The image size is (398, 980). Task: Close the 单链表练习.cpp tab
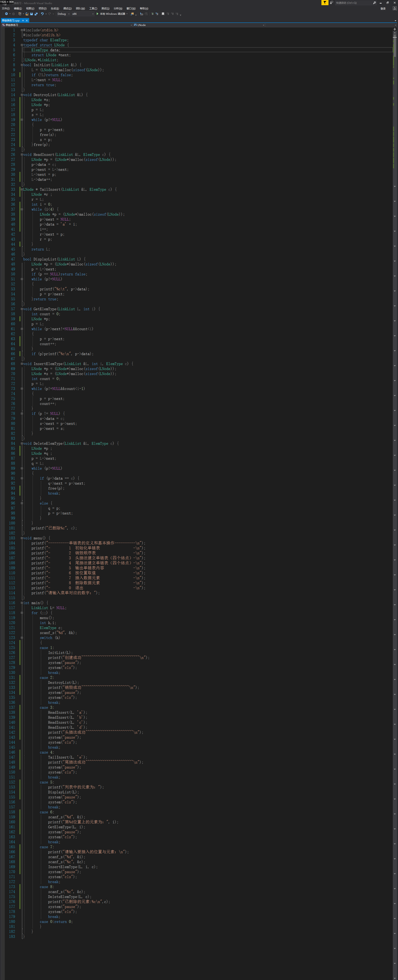(x=27, y=20)
